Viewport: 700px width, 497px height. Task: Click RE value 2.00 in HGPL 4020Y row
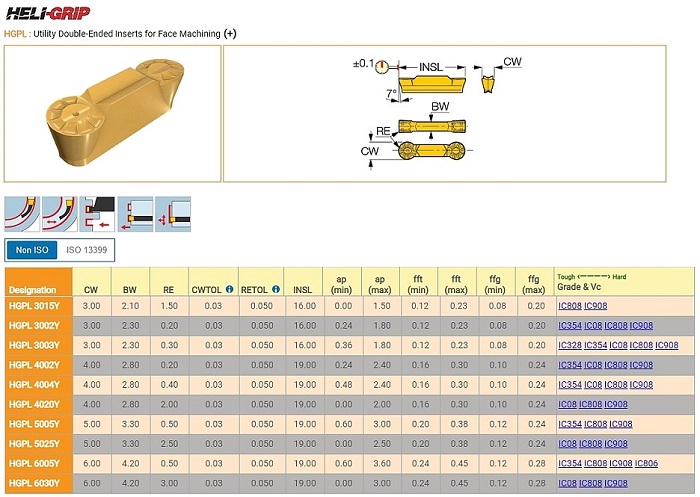[169, 404]
